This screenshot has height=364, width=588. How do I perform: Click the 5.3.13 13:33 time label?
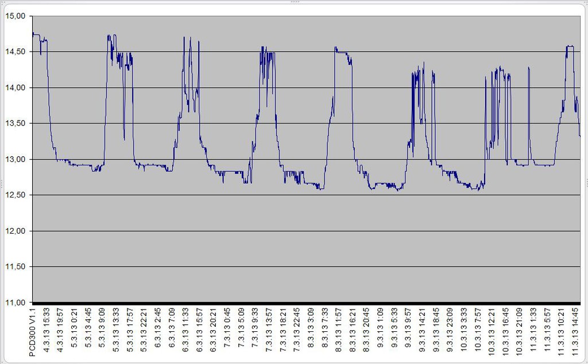tap(115, 330)
